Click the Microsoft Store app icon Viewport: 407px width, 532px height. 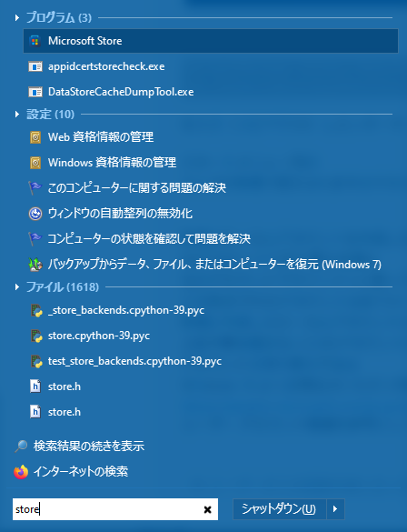pyautogui.click(x=35, y=41)
